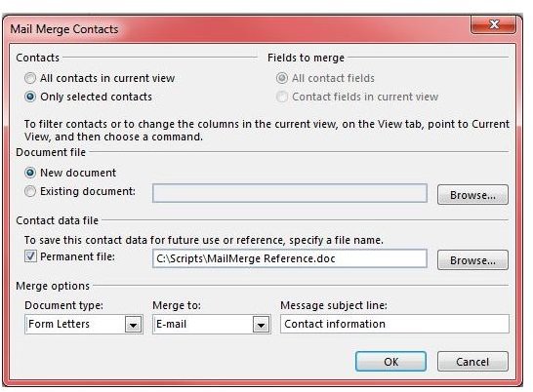The width and height of the screenshot is (533, 392).
Task: Click the Permanent file path text box
Action: [x=290, y=258]
